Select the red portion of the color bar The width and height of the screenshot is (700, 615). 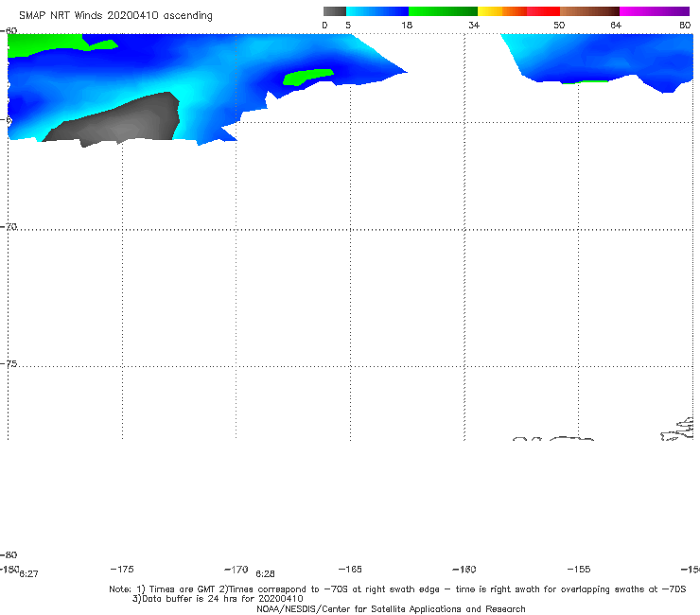[543, 11]
